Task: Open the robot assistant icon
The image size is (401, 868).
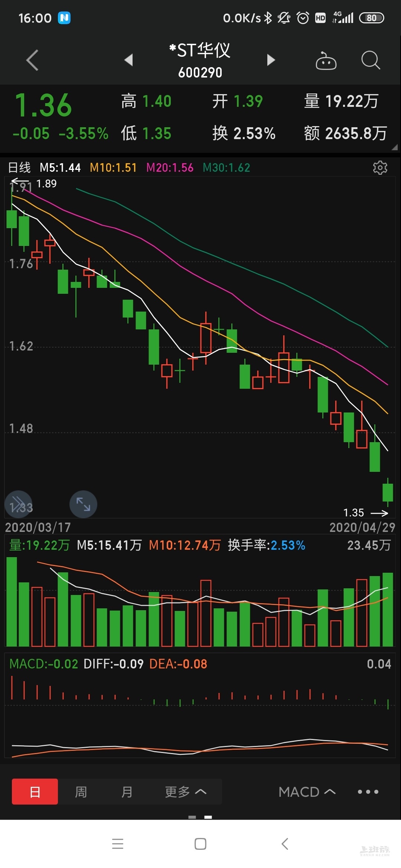Action: [326, 60]
